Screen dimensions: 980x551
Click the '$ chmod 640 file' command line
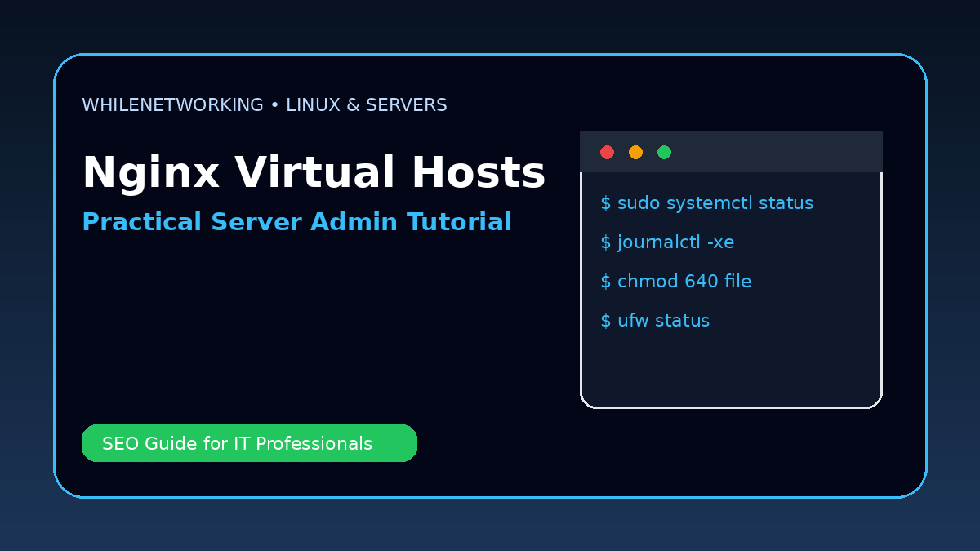[675, 282]
